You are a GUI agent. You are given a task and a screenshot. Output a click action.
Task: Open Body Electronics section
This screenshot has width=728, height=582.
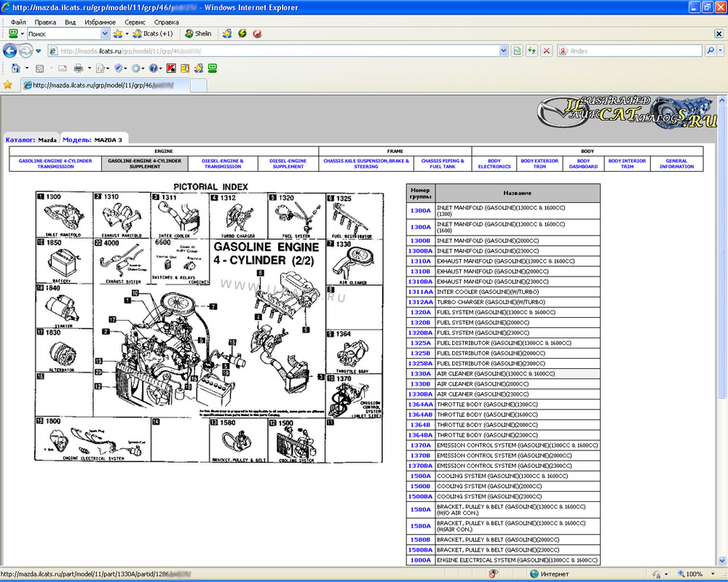point(494,164)
